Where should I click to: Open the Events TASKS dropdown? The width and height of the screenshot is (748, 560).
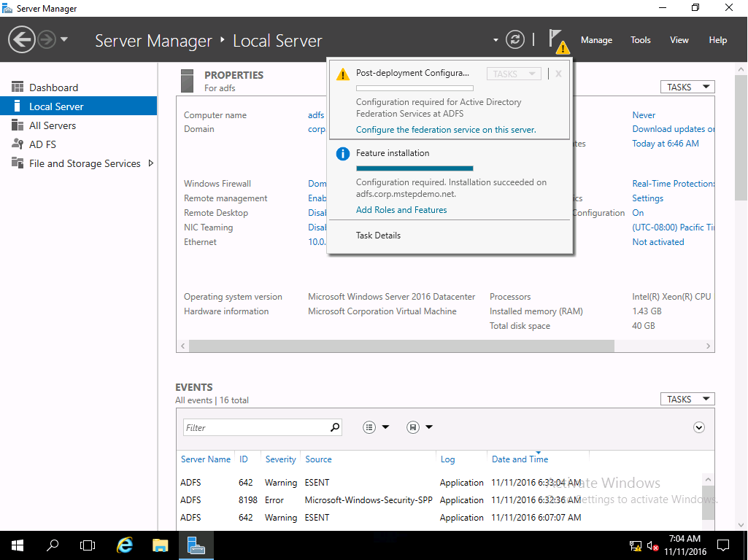tap(687, 399)
